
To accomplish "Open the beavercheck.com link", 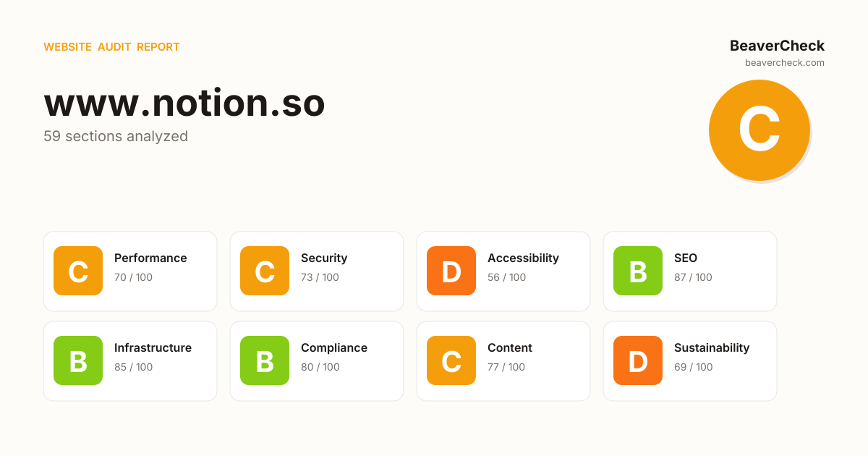I will 784,63.
